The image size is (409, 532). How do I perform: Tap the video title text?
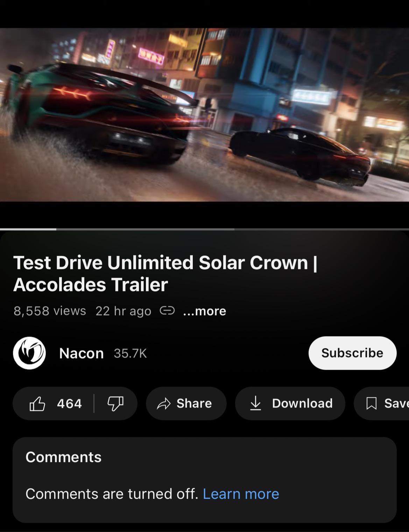pos(165,274)
